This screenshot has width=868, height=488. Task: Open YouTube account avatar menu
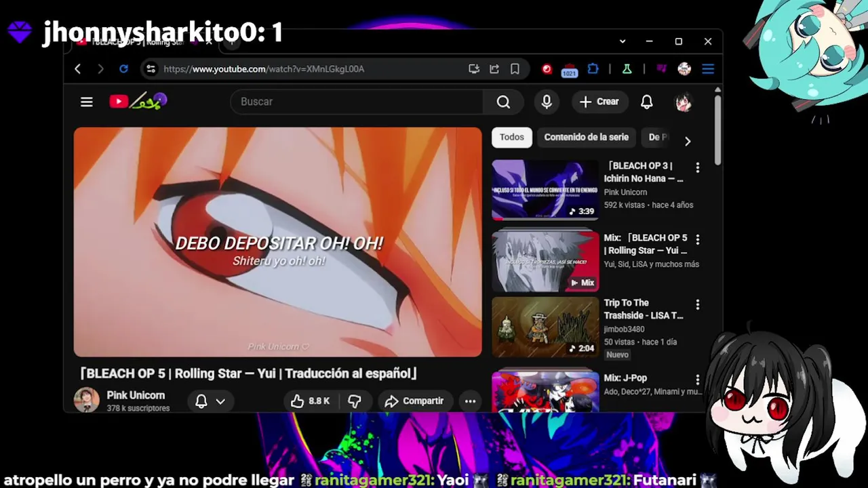(x=684, y=102)
